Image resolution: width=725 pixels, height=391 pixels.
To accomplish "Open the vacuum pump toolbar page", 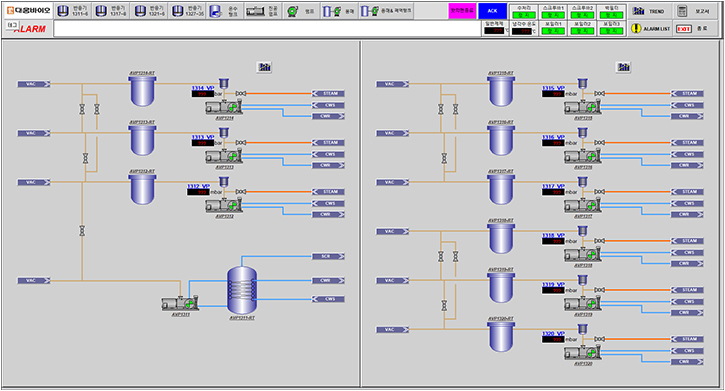I will pyautogui.click(x=262, y=11).
